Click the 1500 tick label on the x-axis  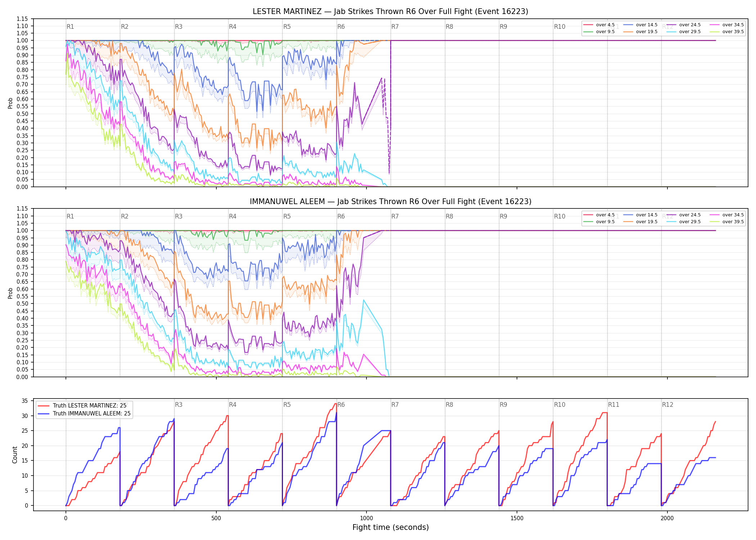tap(517, 518)
